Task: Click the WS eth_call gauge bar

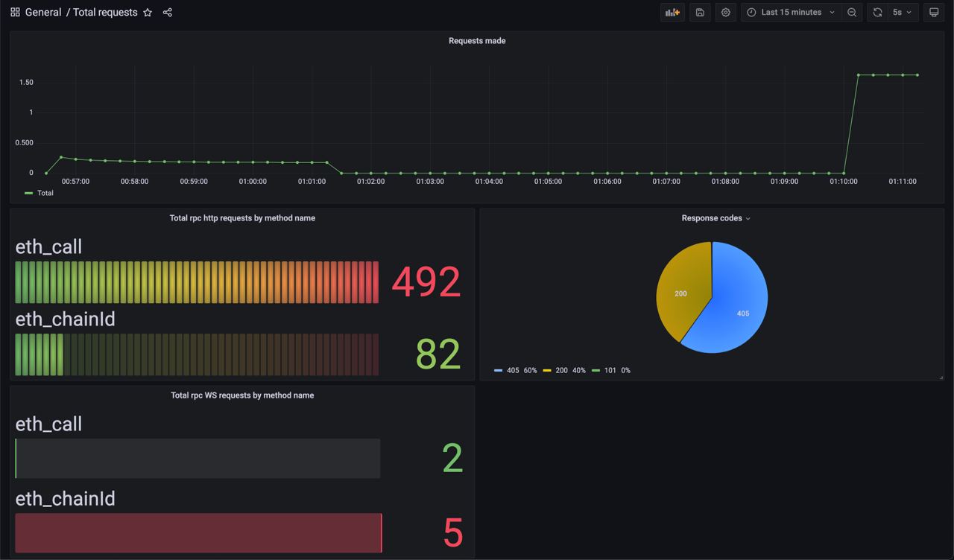Action: (198, 458)
